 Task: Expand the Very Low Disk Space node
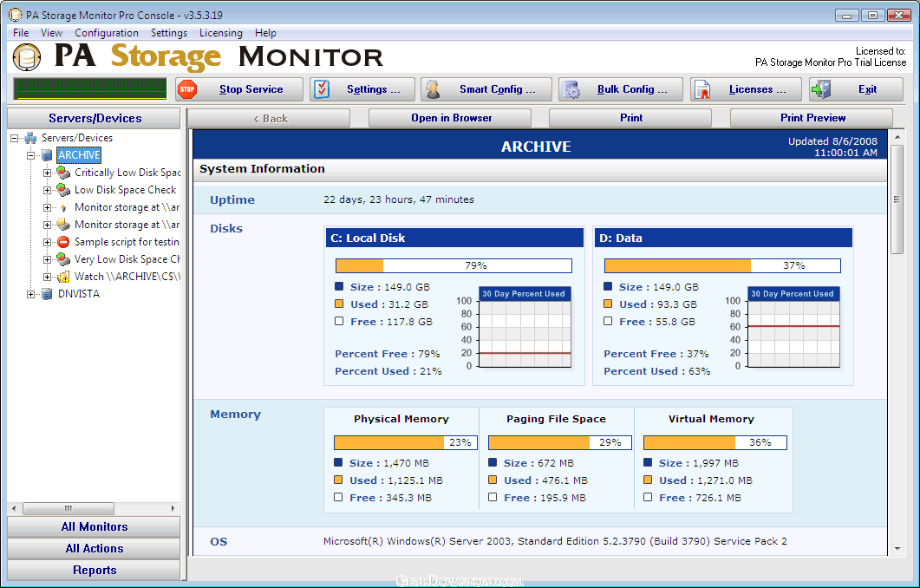[x=47, y=259]
